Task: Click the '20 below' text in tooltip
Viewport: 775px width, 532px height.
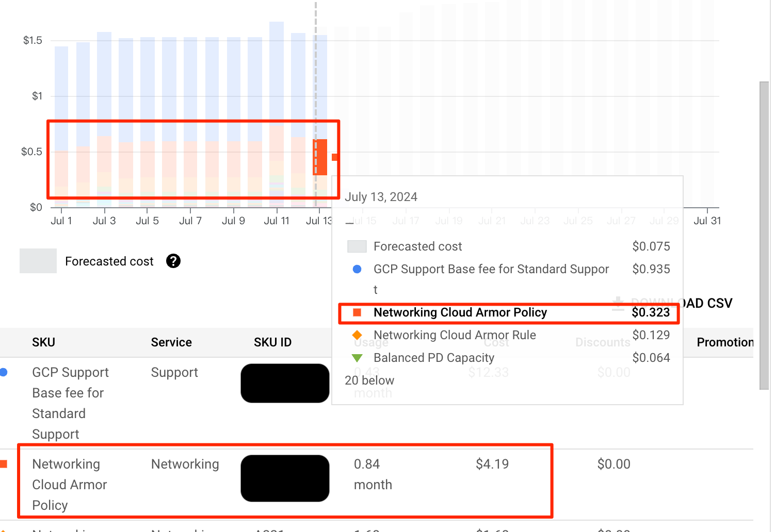Action: (369, 380)
